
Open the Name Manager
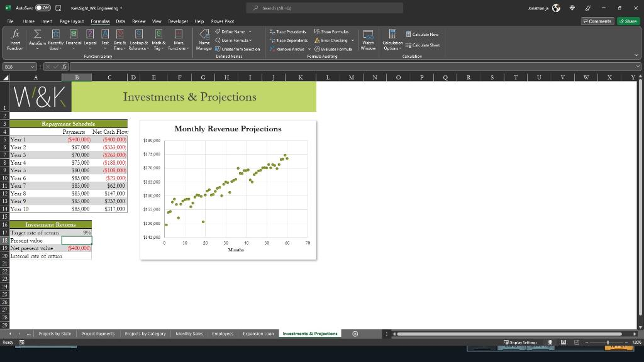click(x=204, y=39)
